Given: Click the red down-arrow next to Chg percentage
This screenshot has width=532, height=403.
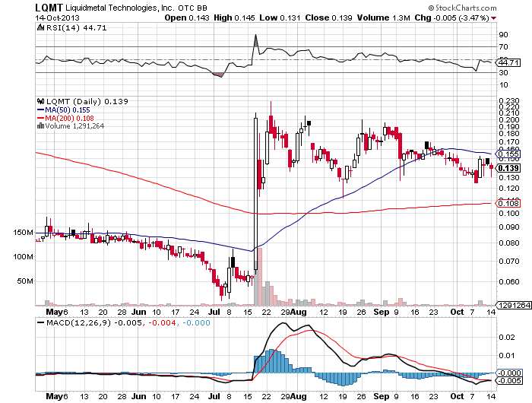Looking at the screenshot, I should 493,18.
